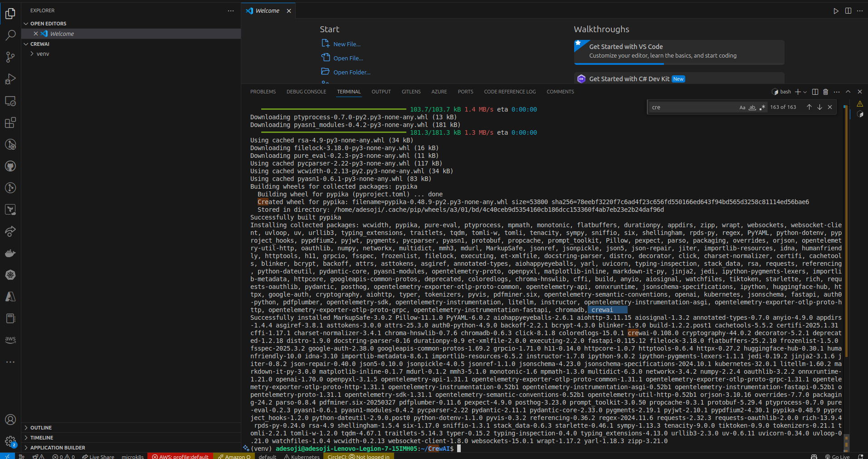Open the Explorer view in activity bar
This screenshot has width=868, height=459.
10,14
